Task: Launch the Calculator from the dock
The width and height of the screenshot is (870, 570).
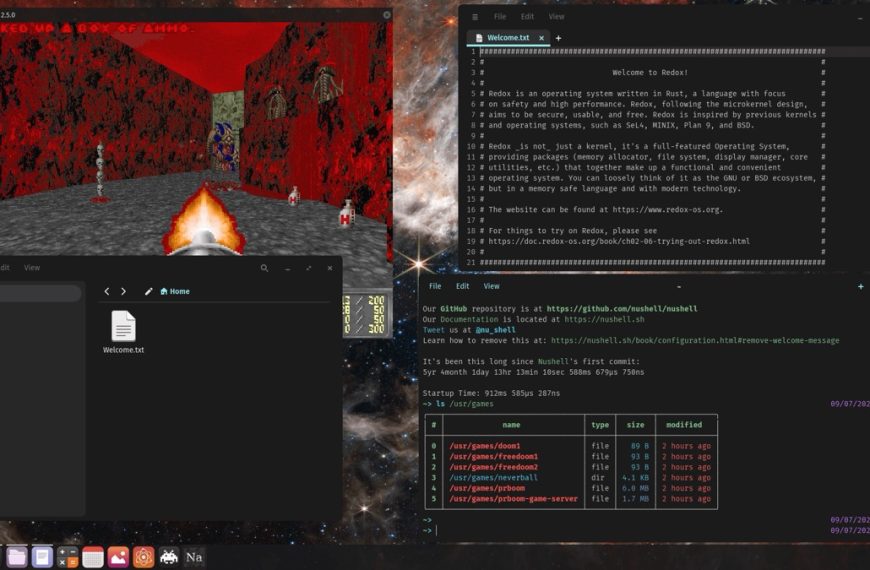Action: click(67, 557)
